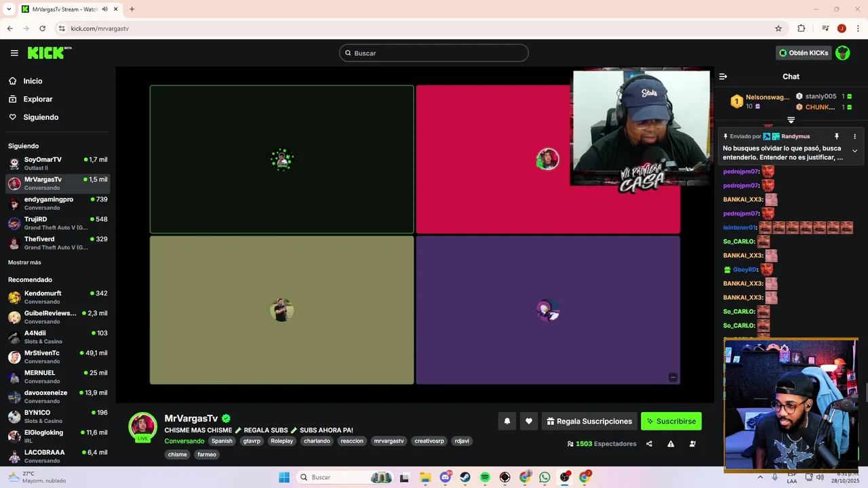
Task: Focus the Kick Buscar search field
Action: [434, 53]
